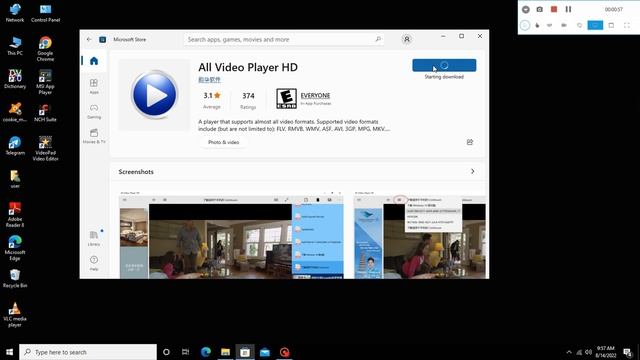Click the taskbar Type here to search box

pyautogui.click(x=88, y=352)
